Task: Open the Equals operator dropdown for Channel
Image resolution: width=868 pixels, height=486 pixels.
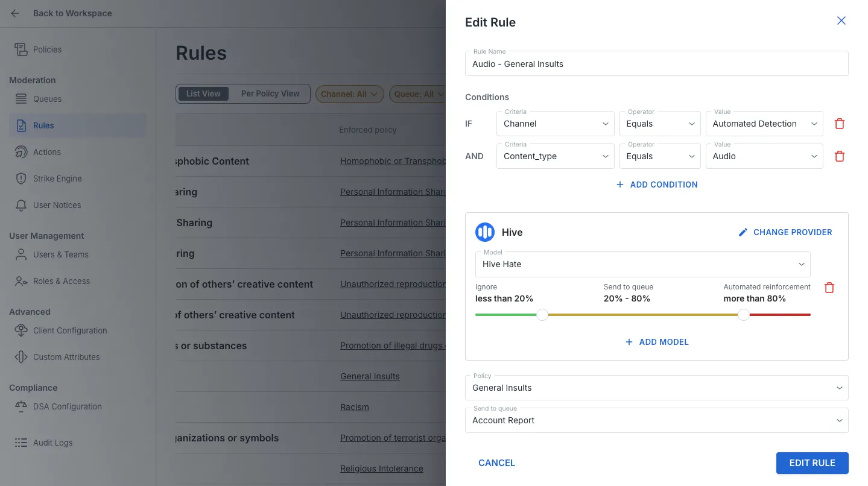Action: pyautogui.click(x=660, y=124)
